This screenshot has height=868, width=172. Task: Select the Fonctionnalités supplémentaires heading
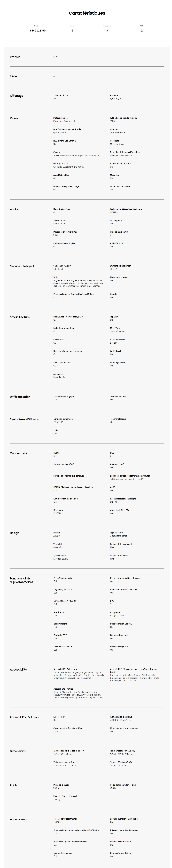pyautogui.click(x=22, y=580)
